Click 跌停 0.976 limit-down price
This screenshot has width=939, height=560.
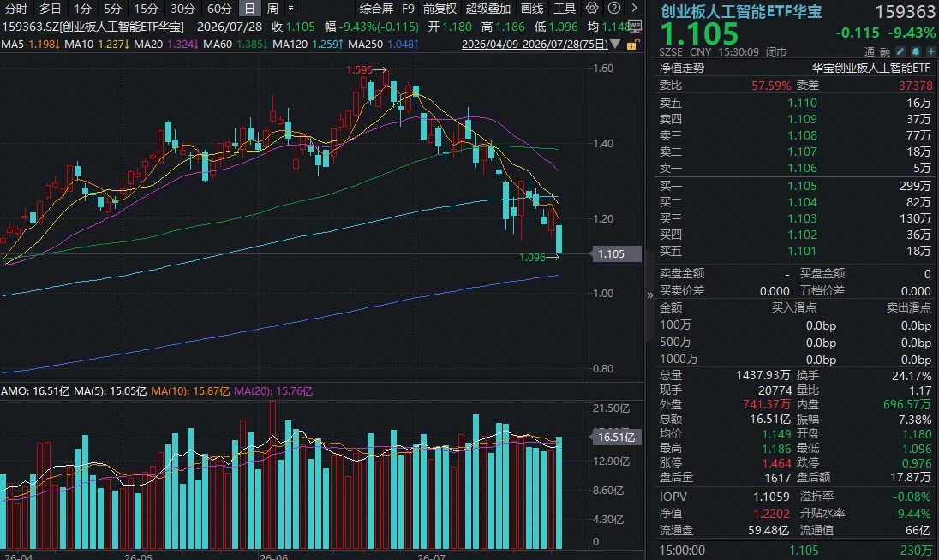[917, 463]
